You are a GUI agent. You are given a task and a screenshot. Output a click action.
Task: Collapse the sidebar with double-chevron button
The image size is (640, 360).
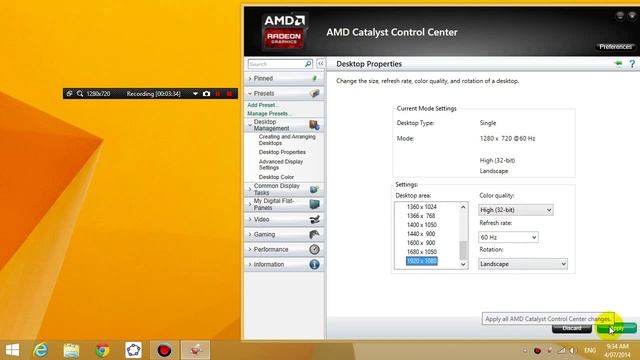(x=321, y=64)
